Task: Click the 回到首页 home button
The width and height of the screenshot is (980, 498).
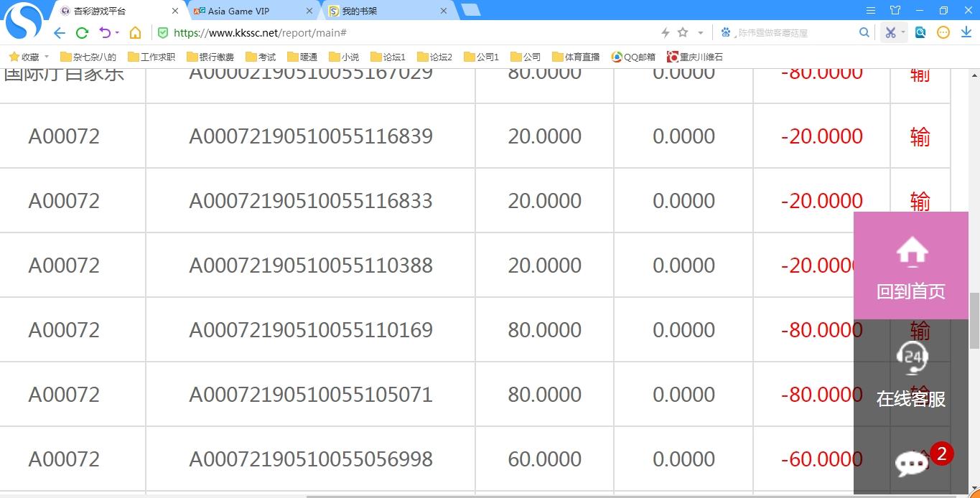Action: (x=910, y=267)
